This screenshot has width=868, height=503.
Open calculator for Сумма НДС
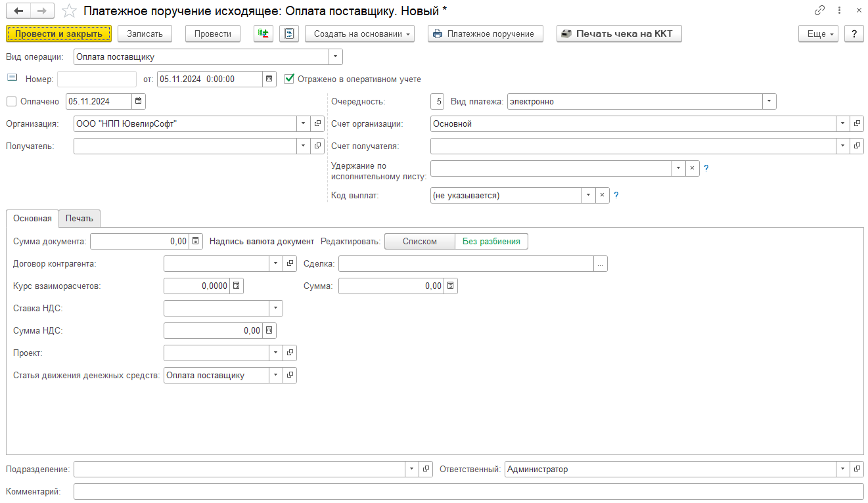click(269, 330)
